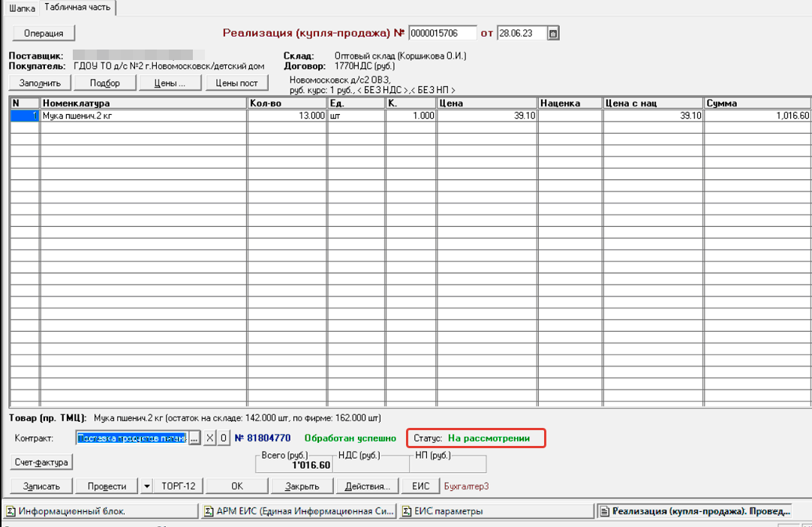Click the ЕИС button
The width and height of the screenshot is (812, 527).
(x=420, y=486)
